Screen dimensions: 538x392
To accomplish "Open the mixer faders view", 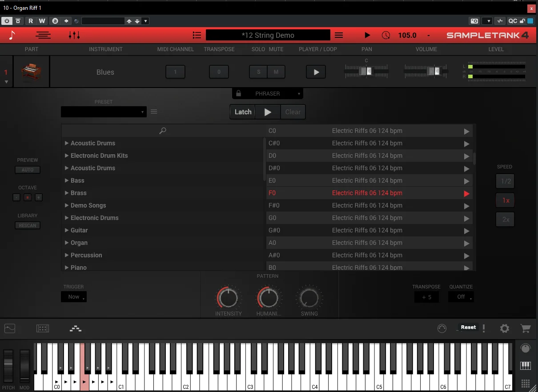I will click(x=74, y=35).
